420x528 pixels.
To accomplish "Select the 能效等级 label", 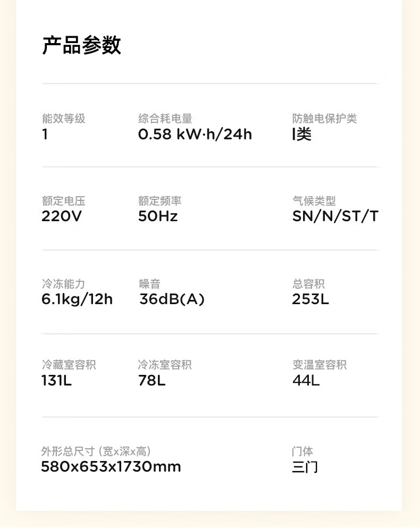I will coord(63,119).
